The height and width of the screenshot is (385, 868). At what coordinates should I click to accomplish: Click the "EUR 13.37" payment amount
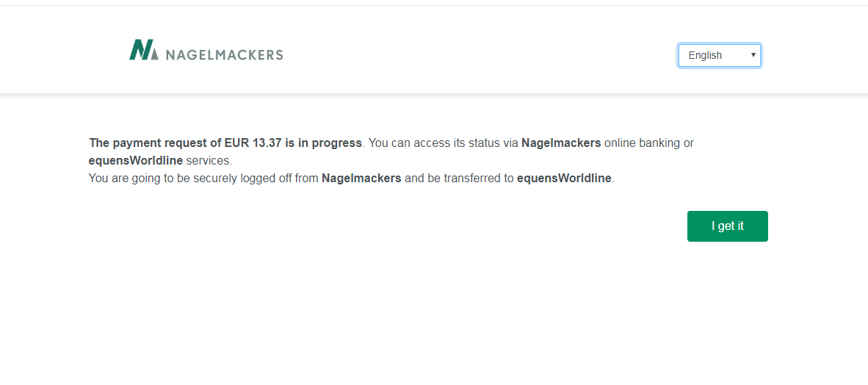tap(252, 143)
